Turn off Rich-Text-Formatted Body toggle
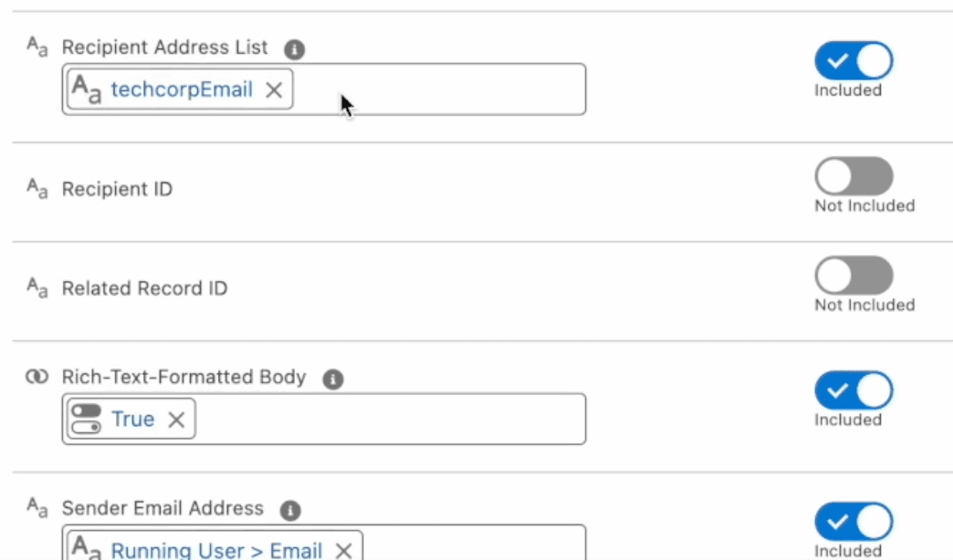 854,390
